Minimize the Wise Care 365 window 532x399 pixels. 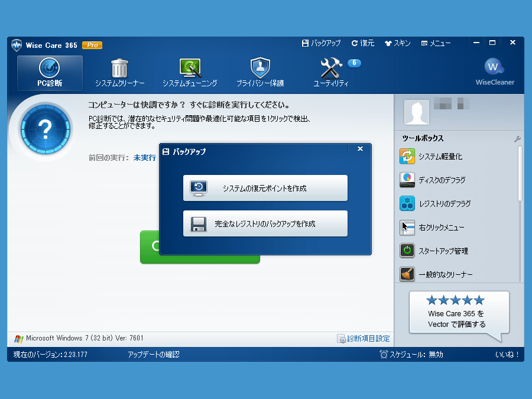476,43
